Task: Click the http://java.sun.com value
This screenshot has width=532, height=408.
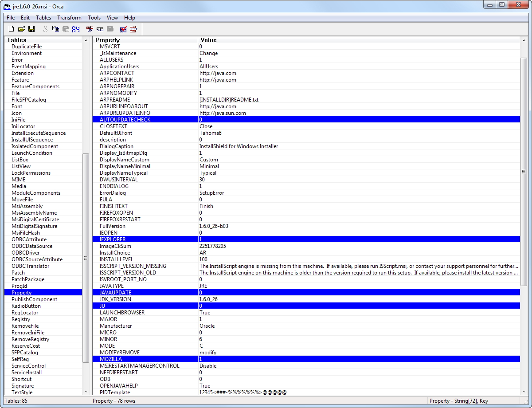Action: tap(223, 113)
